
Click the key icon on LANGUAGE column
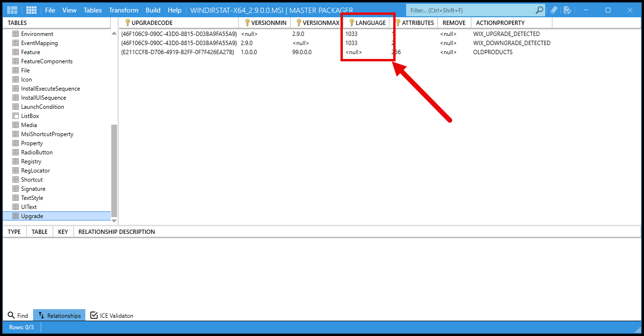pyautogui.click(x=351, y=23)
